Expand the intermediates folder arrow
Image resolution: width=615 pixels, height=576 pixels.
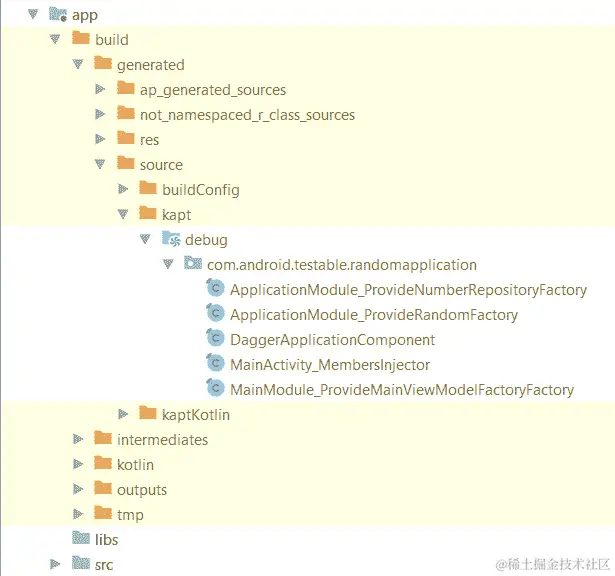[x=78, y=439]
